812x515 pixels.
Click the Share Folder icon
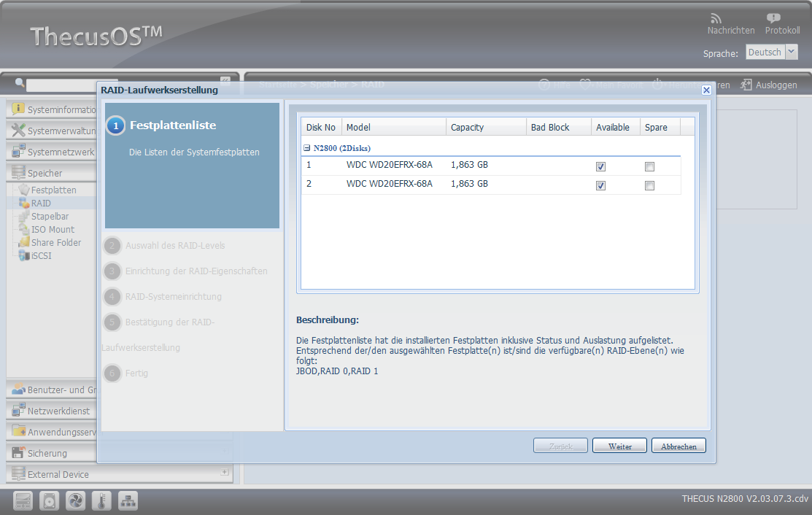tap(24, 241)
